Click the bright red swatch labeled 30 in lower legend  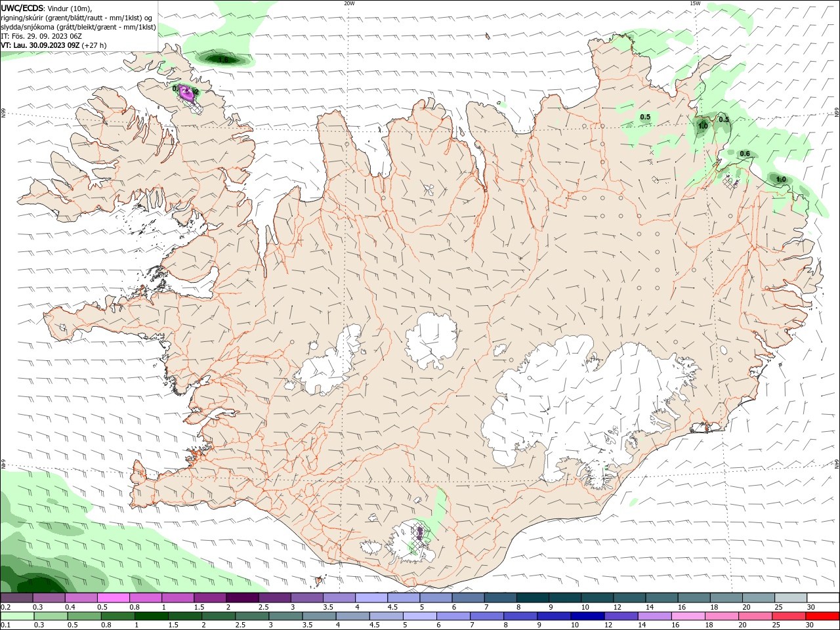click(822, 616)
